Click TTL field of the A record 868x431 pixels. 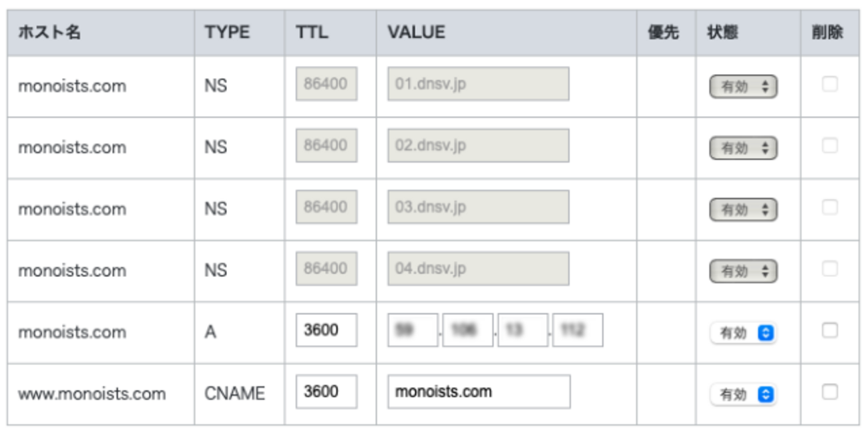click(x=327, y=330)
